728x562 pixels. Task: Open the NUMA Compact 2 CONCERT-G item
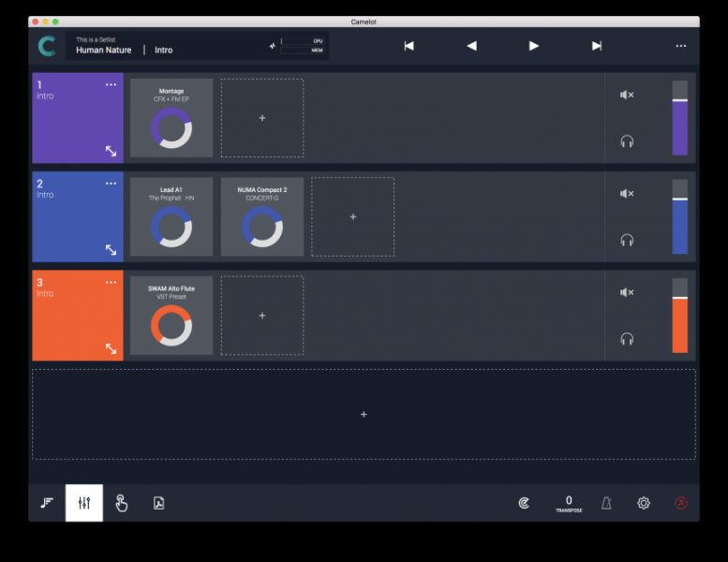pos(262,216)
